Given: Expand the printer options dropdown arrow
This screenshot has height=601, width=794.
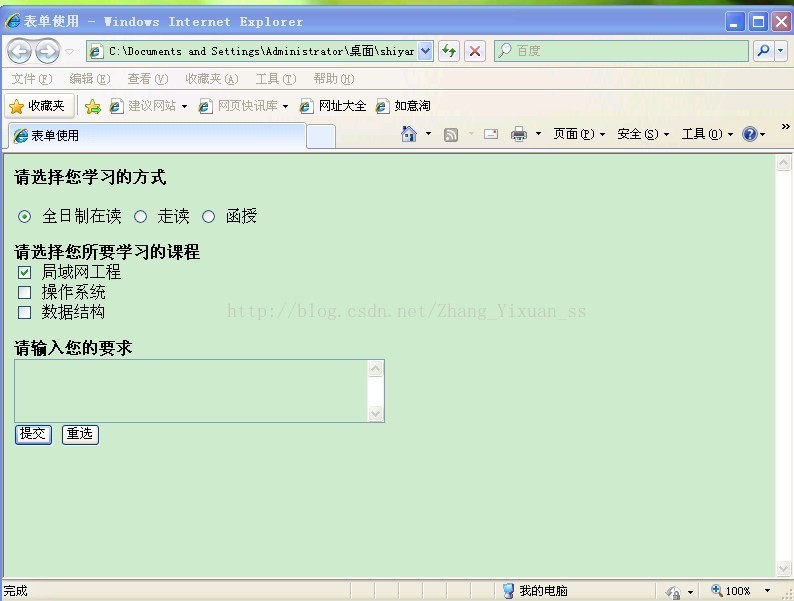Looking at the screenshot, I should [x=538, y=134].
